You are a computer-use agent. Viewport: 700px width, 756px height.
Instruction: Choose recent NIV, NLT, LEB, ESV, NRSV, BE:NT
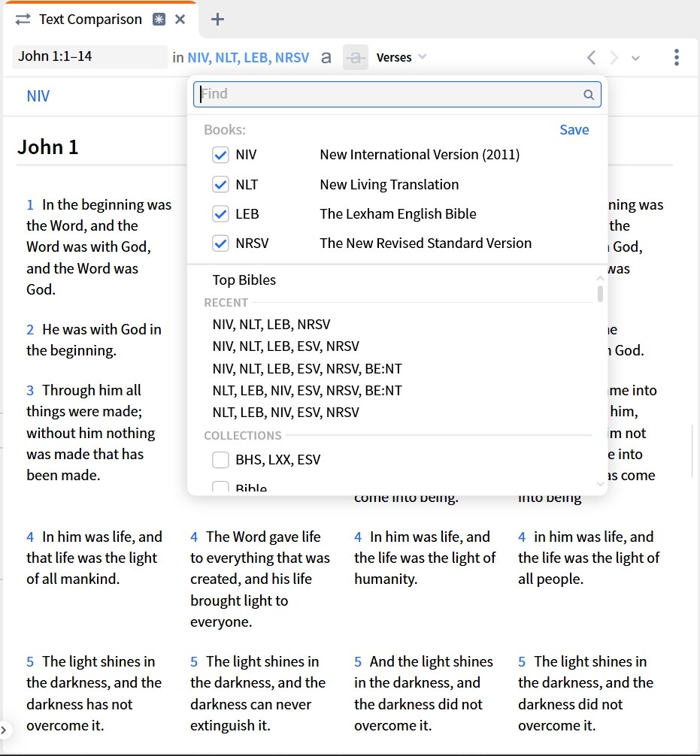pyautogui.click(x=307, y=369)
